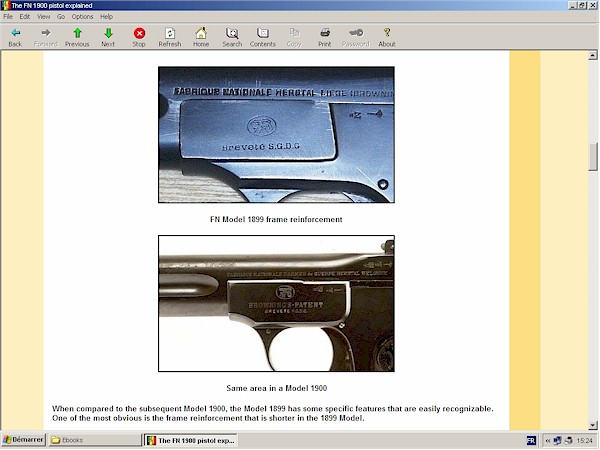Stop loading with the red Stop button
This screenshot has height=450, width=600.
[139, 37]
